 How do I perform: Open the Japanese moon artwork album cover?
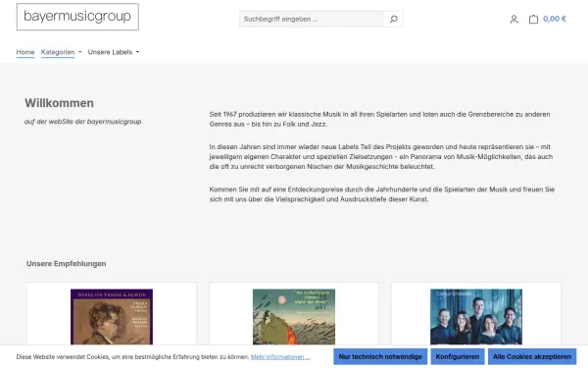pyautogui.click(x=294, y=317)
